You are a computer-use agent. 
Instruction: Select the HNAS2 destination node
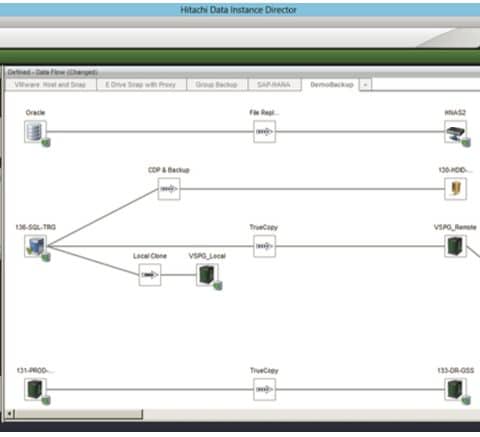click(x=455, y=132)
